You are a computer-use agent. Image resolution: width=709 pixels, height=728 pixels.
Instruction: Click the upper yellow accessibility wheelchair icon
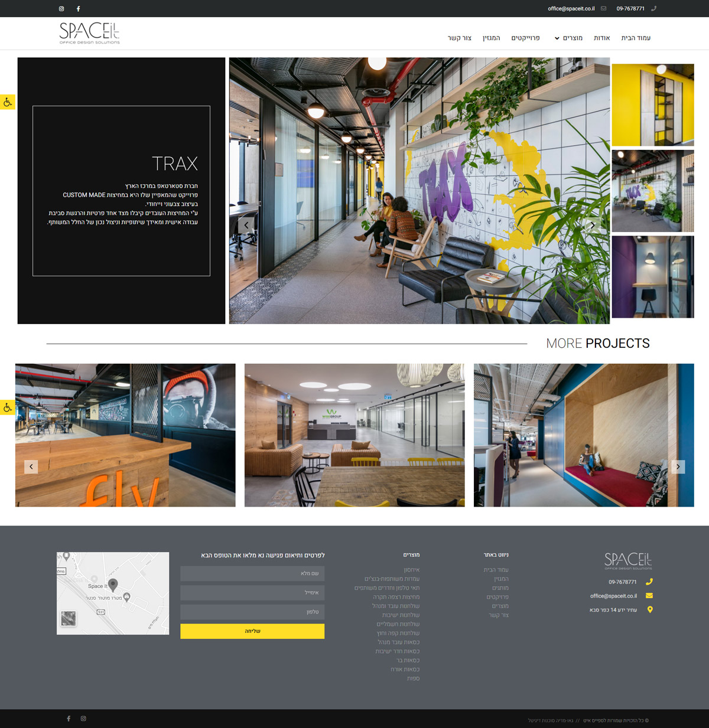[x=8, y=102]
